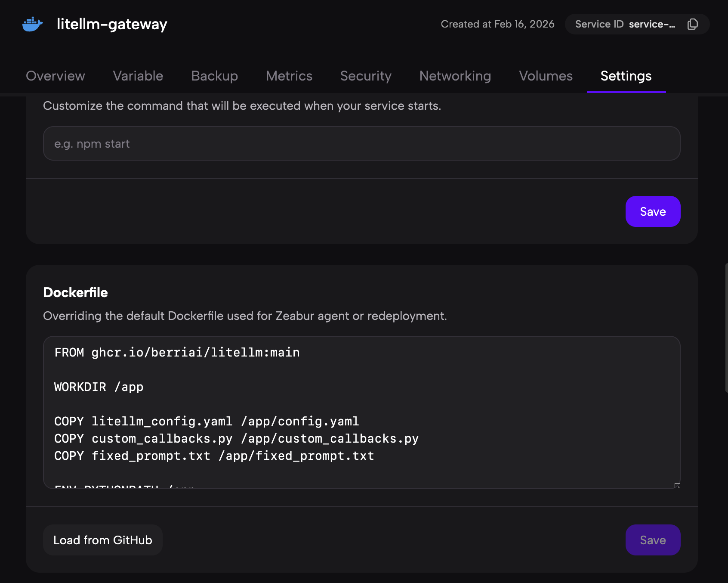The image size is (728, 583).
Task: Click the Dockerfile textarea resize handle
Action: click(677, 485)
